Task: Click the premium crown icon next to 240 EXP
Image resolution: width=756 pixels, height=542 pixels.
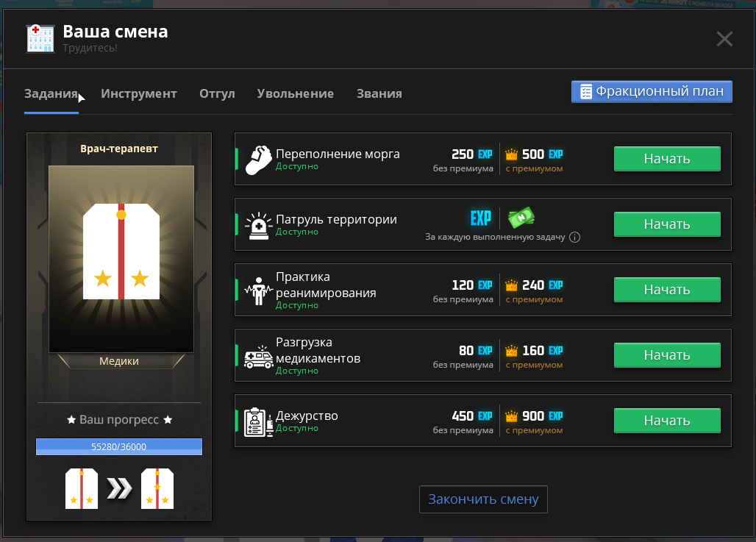Action: tap(512, 285)
